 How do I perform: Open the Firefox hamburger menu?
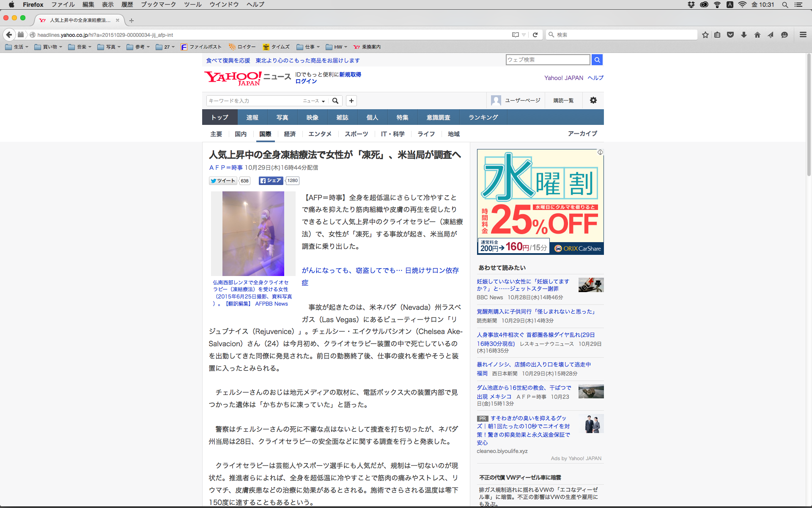[x=803, y=35]
